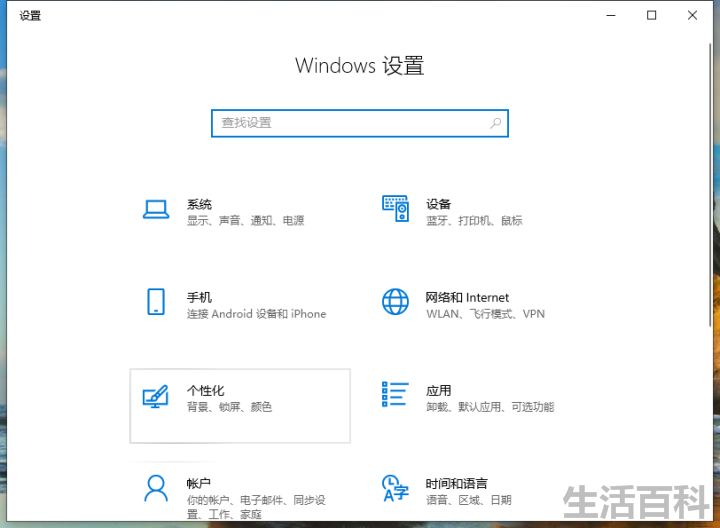This screenshot has height=528, width=720.
Task: Click the 显示、声音、通知、电源 description
Action: click(245, 221)
